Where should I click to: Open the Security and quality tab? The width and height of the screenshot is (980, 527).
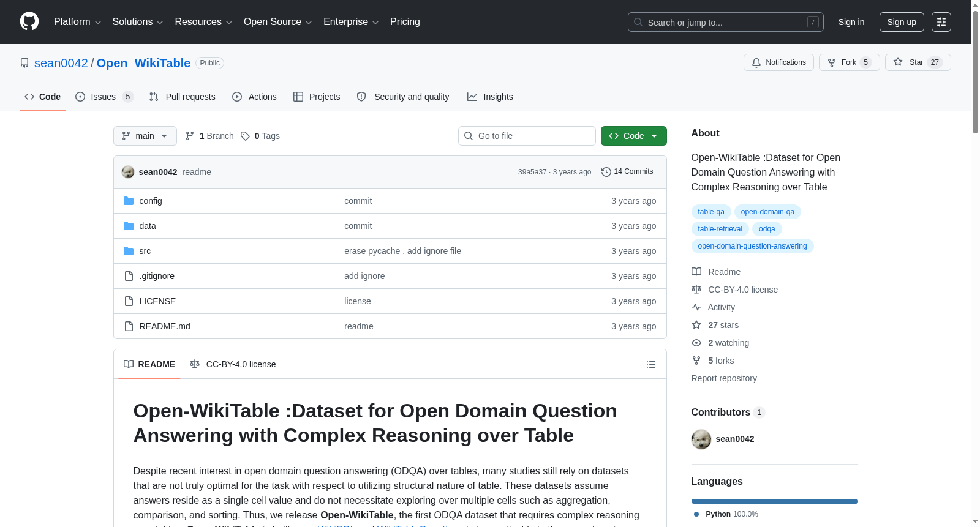pyautogui.click(x=403, y=97)
